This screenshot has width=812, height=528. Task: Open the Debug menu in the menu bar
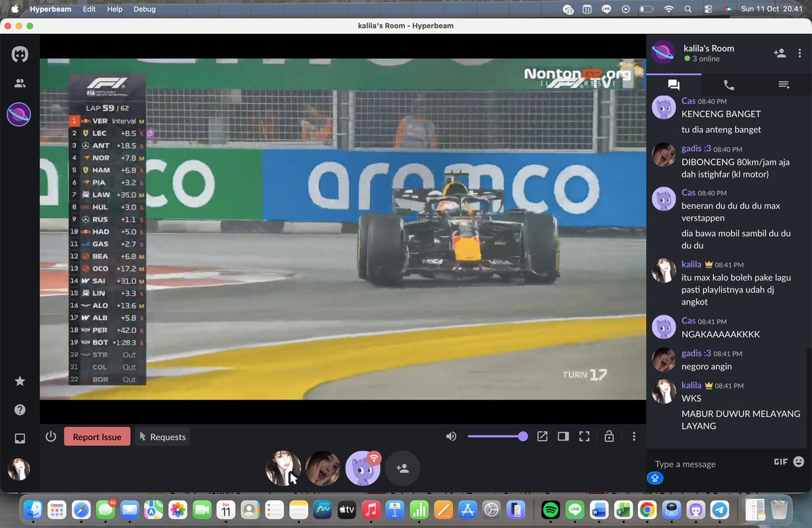coord(144,9)
